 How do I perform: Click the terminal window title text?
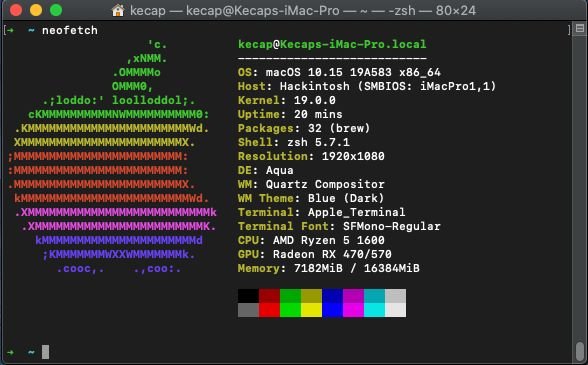coord(303,10)
